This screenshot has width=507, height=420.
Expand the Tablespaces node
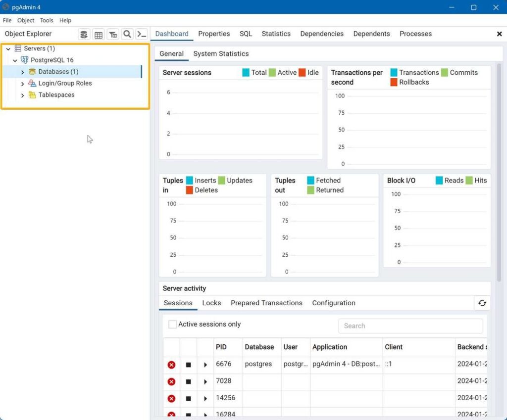[22, 95]
